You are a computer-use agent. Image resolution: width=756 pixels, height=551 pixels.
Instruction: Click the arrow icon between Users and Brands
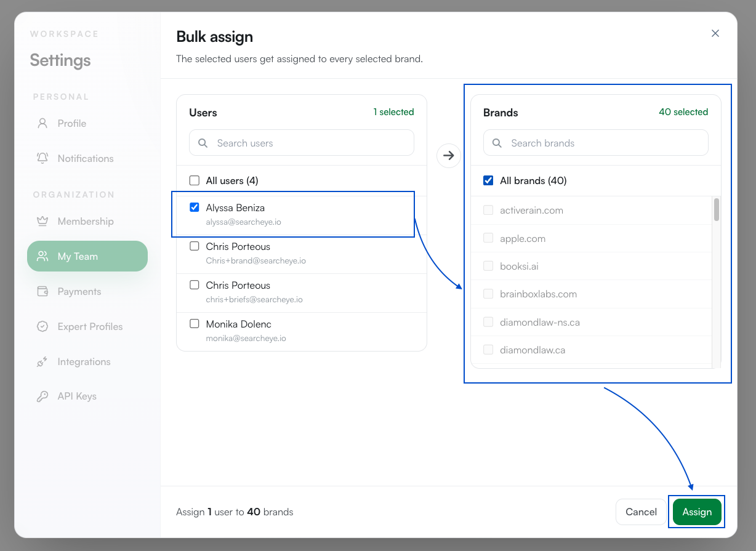tap(449, 156)
